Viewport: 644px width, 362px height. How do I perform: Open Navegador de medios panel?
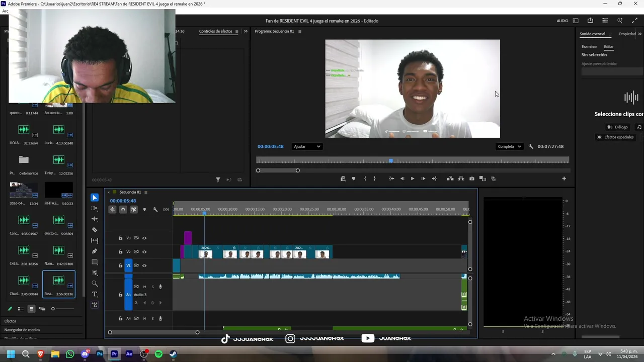22,330
